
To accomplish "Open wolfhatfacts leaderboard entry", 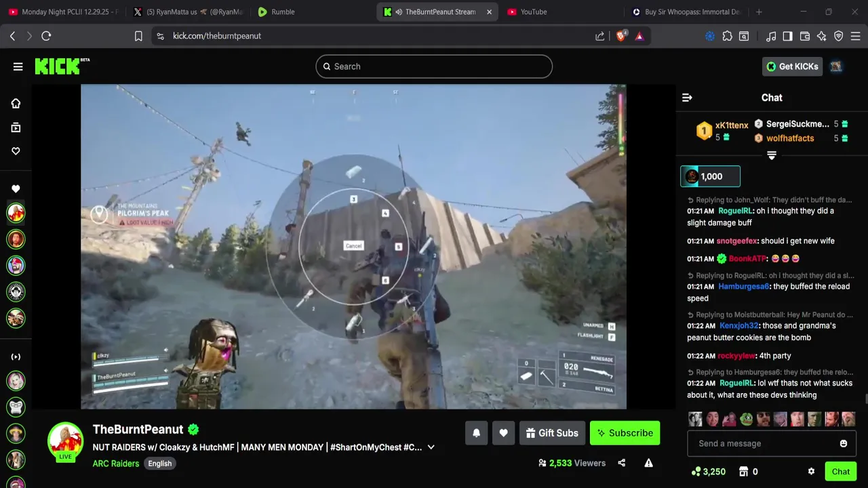I will coord(790,138).
